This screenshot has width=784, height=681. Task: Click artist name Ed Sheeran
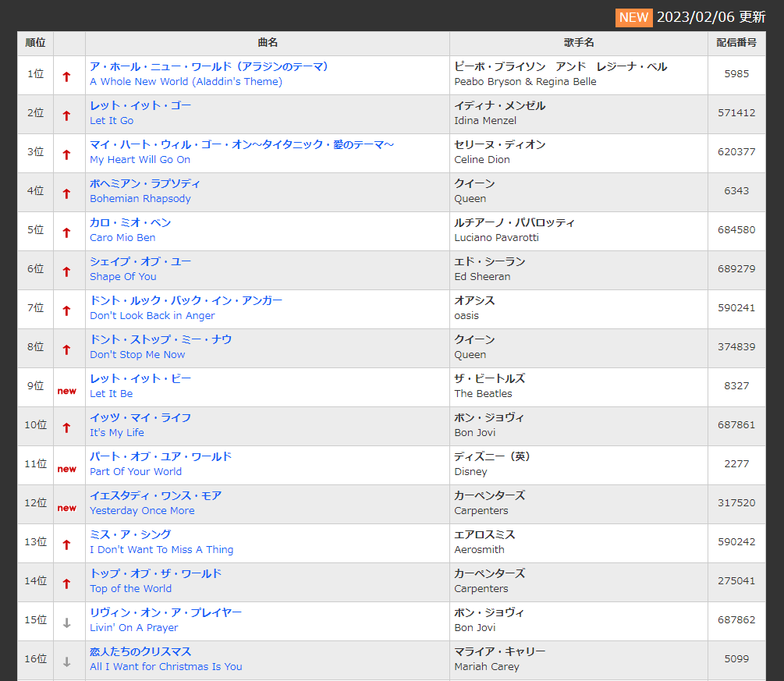coord(482,276)
